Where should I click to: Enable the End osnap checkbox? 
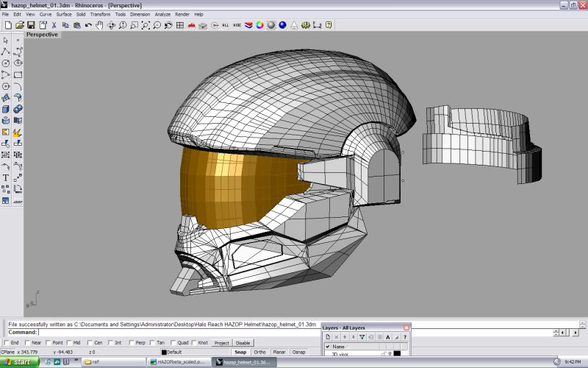[x=7, y=343]
